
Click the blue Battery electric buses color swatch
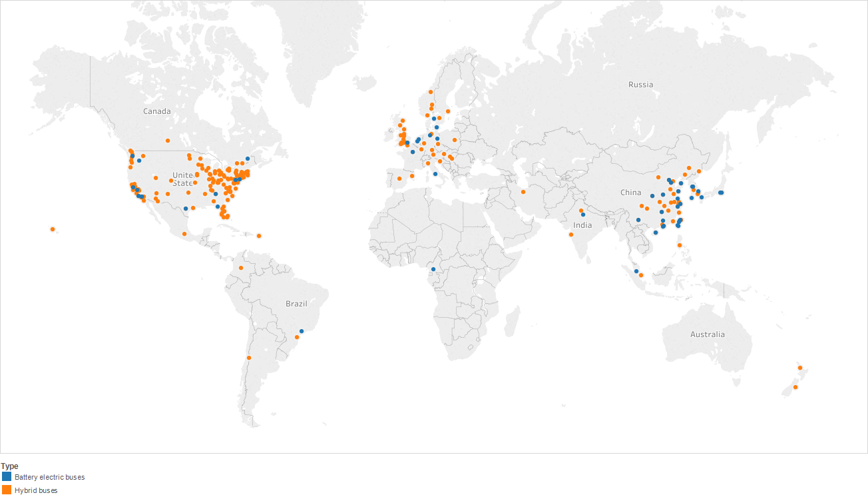click(7, 477)
